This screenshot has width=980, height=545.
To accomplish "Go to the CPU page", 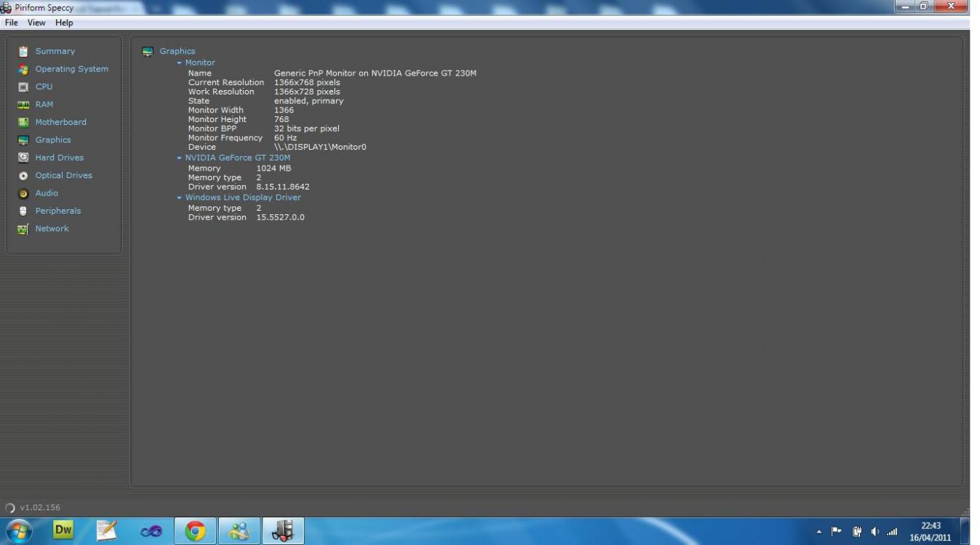I will coord(44,86).
